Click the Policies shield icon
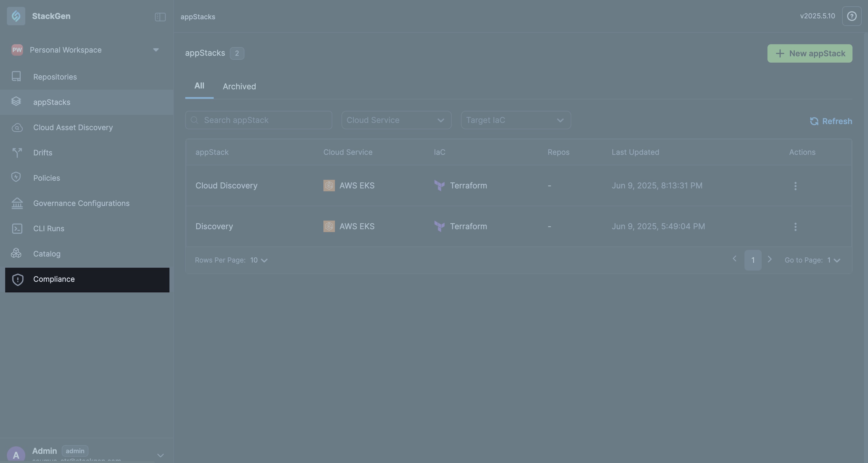Screen dimensions: 868x463 pyautogui.click(x=16, y=177)
